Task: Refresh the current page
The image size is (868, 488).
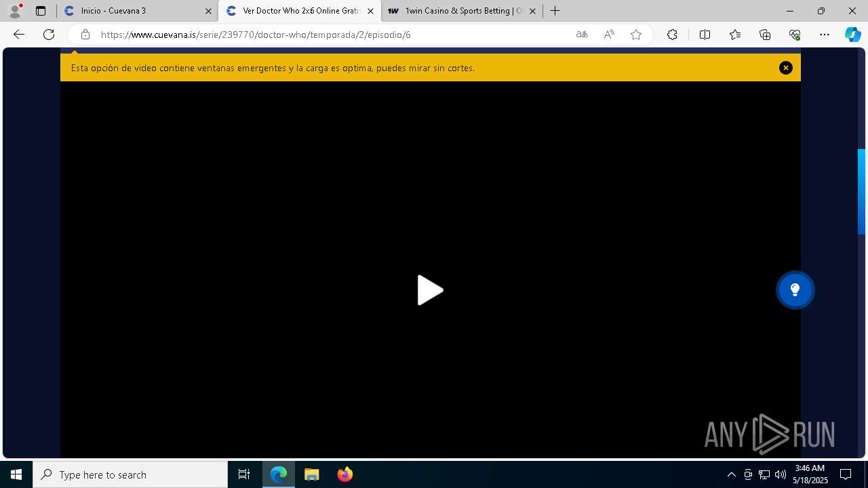Action: coord(49,35)
